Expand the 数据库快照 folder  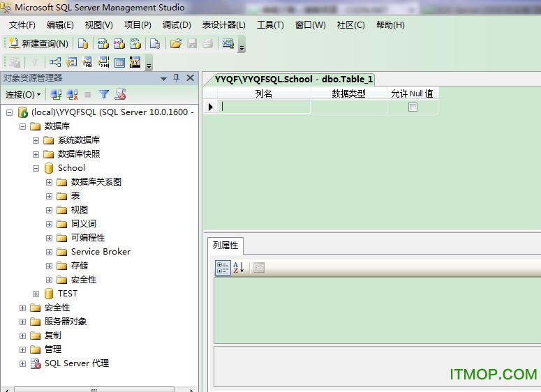click(36, 154)
